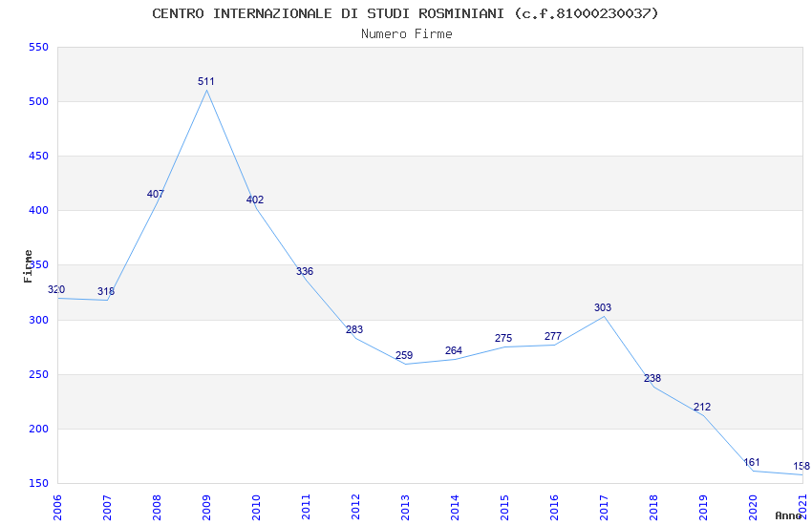The width and height of the screenshot is (812, 525).
Task: Click the 283 data label at 2012
Action: point(354,329)
